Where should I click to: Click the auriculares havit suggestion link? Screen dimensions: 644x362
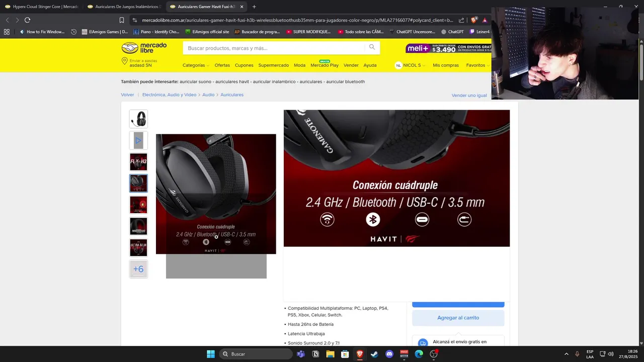pyautogui.click(x=232, y=81)
